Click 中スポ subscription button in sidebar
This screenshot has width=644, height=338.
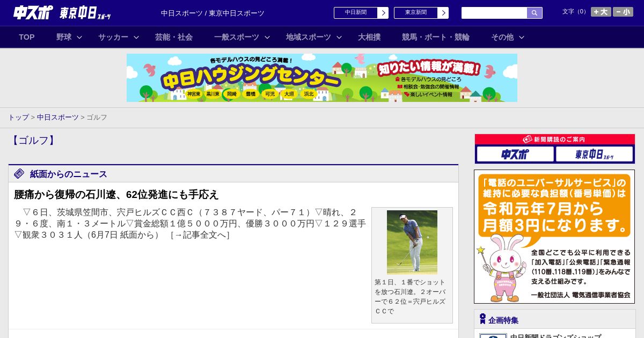(x=515, y=155)
